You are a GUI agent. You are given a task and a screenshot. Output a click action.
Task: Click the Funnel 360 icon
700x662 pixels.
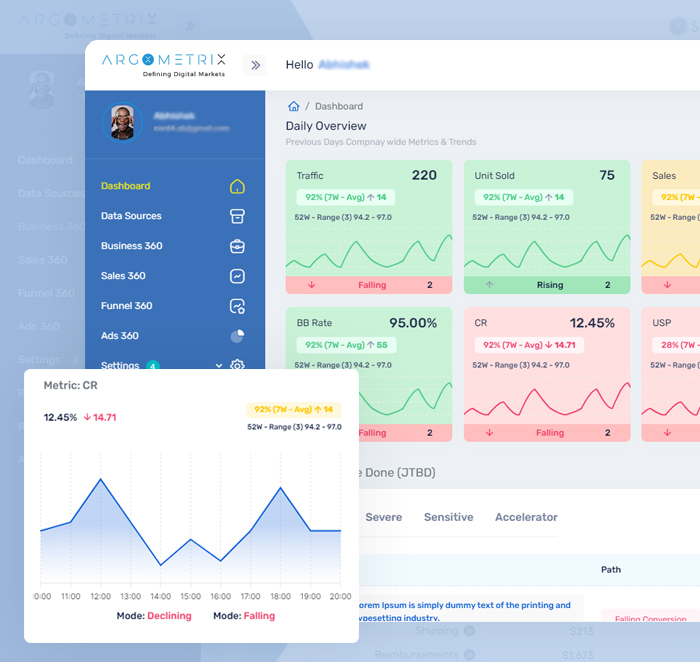click(x=237, y=306)
